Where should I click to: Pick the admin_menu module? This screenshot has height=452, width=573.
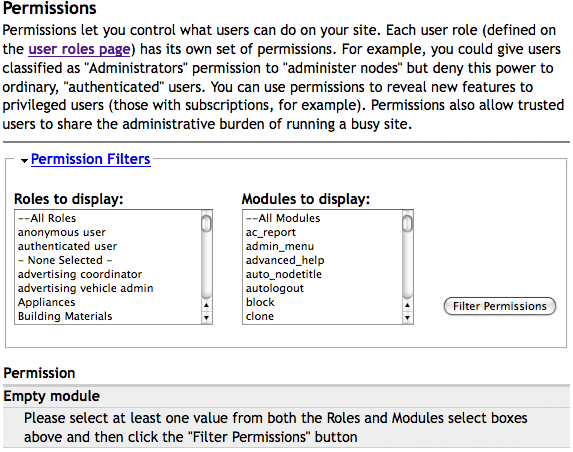point(322,246)
